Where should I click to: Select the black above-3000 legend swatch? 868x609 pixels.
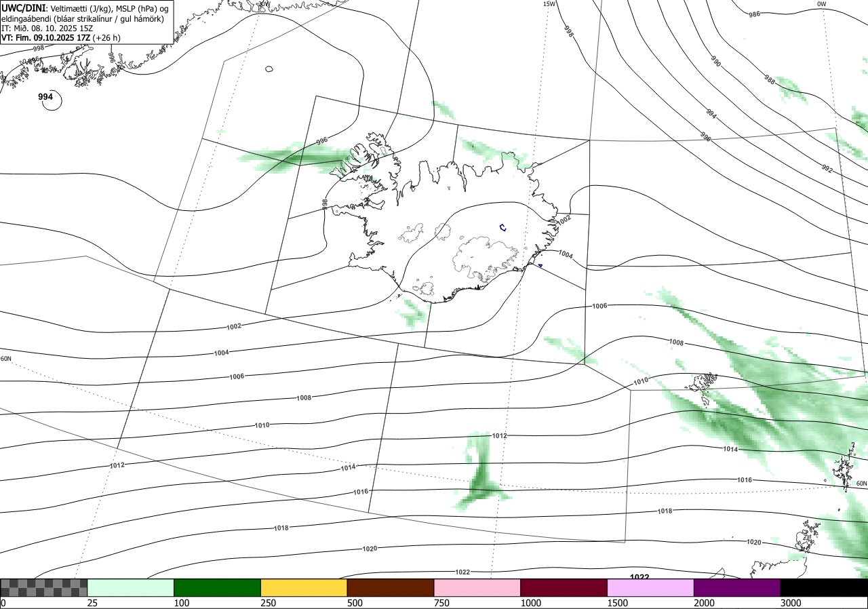[x=824, y=587]
